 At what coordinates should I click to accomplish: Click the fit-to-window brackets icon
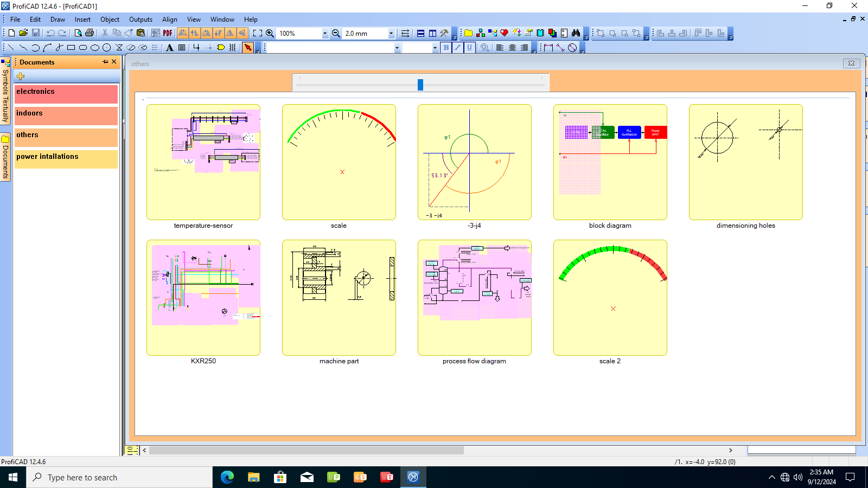258,33
